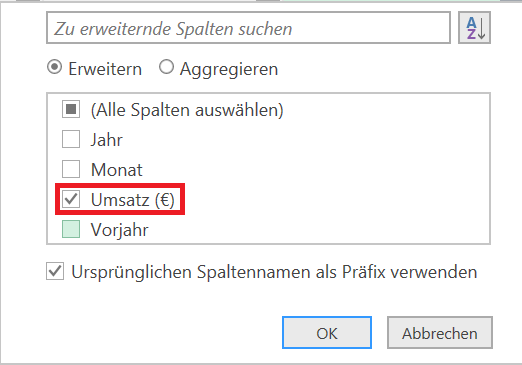Click the 'Ursprünglichen Spaltennamen als Präfix verwenden' text
Viewport: 522px width, 365px height.
coord(274,272)
